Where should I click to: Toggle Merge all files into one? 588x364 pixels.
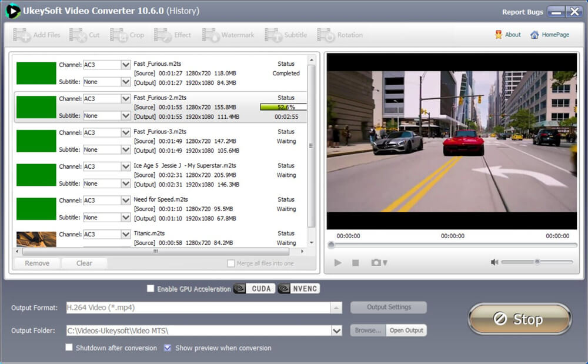[x=231, y=263]
